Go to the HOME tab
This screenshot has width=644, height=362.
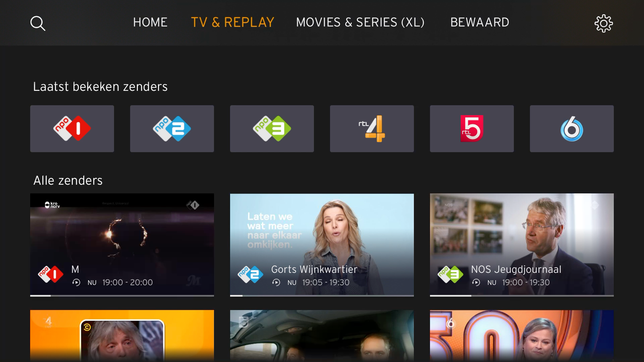click(150, 22)
